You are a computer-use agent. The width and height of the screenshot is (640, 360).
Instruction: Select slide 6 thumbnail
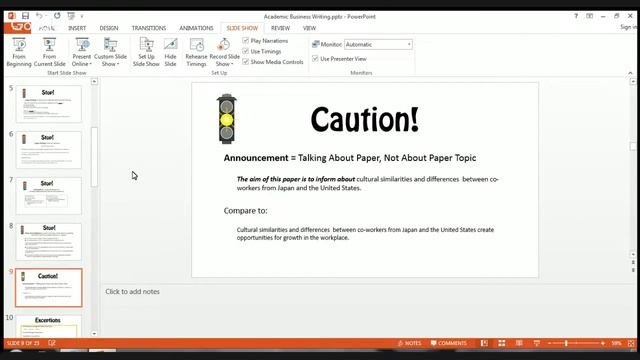(49, 150)
